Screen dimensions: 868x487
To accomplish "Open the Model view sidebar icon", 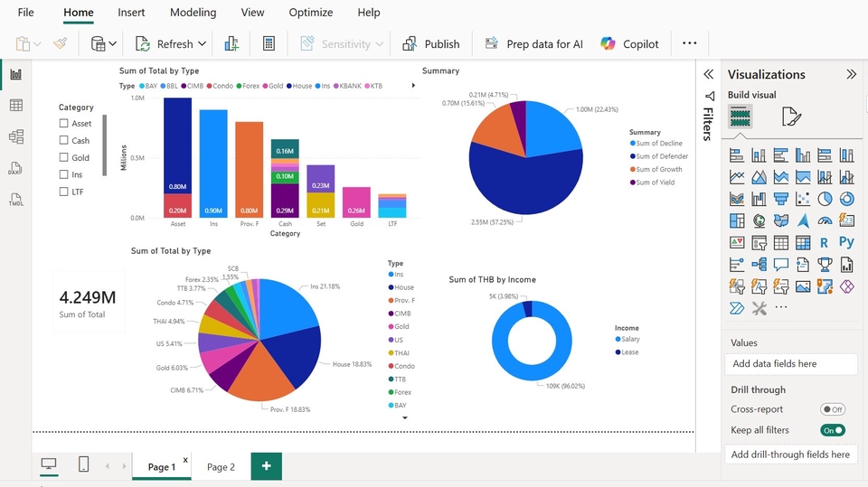I will (x=16, y=136).
